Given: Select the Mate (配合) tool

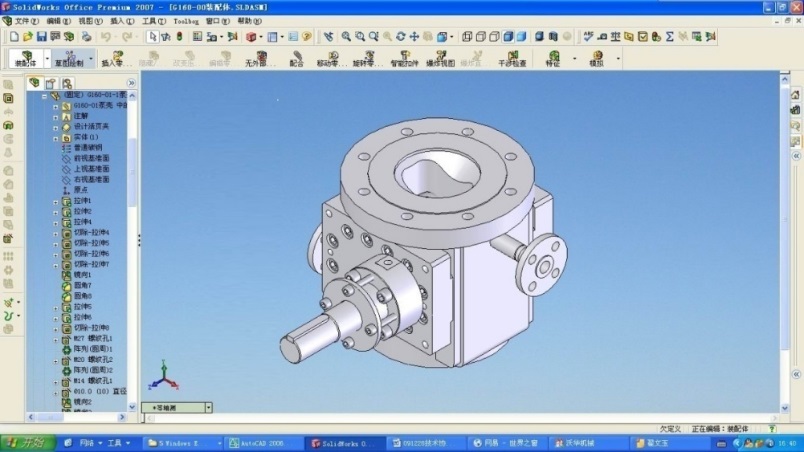Looking at the screenshot, I should pyautogui.click(x=296, y=58).
